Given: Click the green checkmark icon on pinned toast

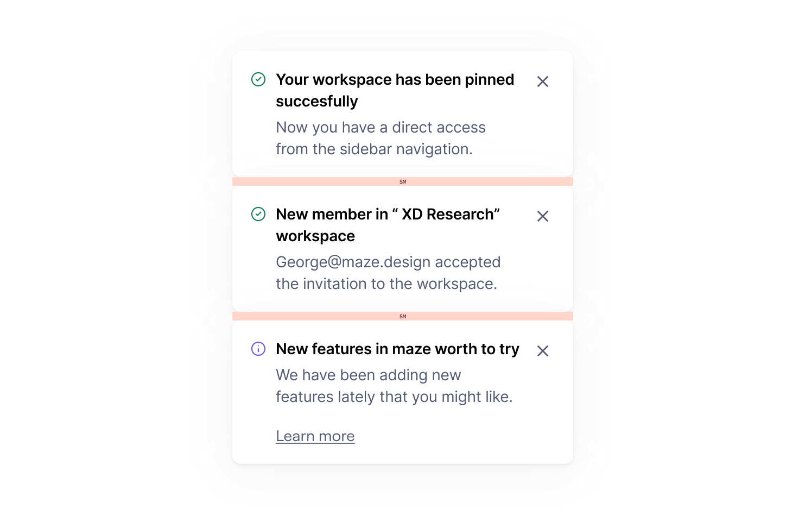Looking at the screenshot, I should pyautogui.click(x=258, y=79).
